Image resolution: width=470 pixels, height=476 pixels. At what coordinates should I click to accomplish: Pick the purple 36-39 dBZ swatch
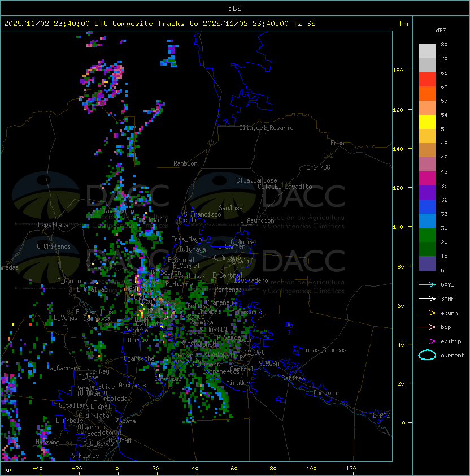click(x=427, y=193)
